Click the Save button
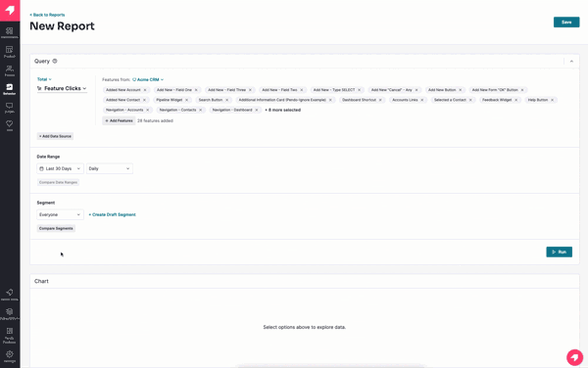 click(x=566, y=23)
